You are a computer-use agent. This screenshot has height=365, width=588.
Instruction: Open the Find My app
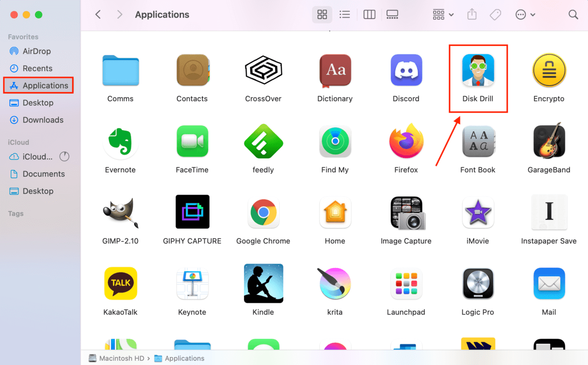click(335, 142)
